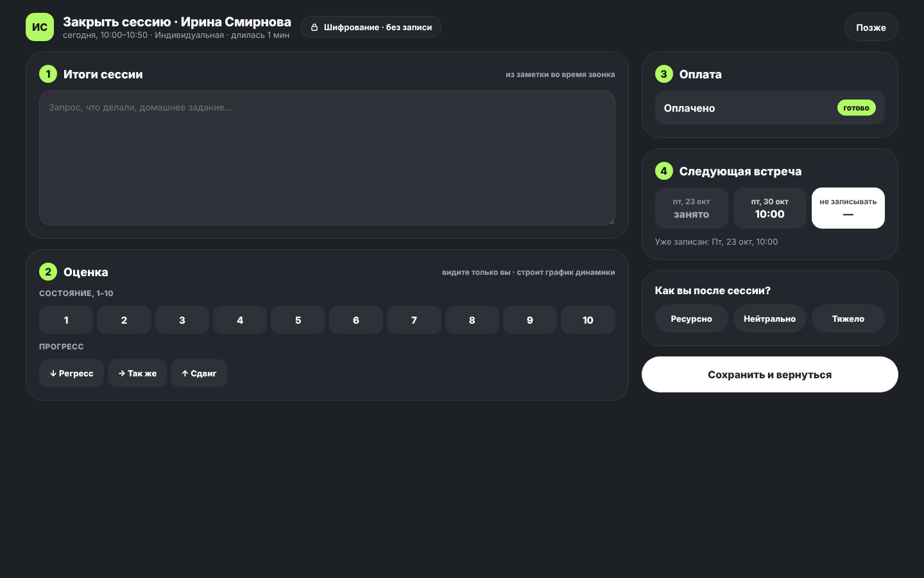
Task: Click the Следующая встреча heading
Action: click(740, 171)
